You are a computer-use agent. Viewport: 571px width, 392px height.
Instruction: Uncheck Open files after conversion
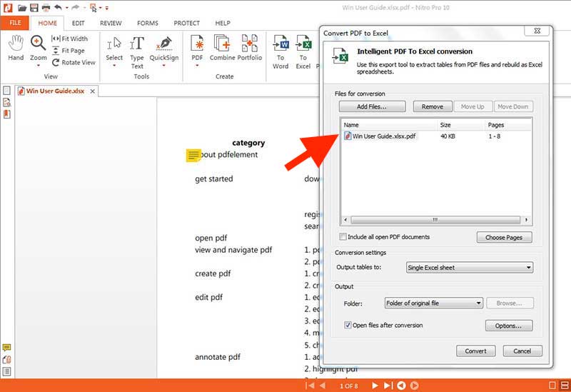[x=348, y=325]
